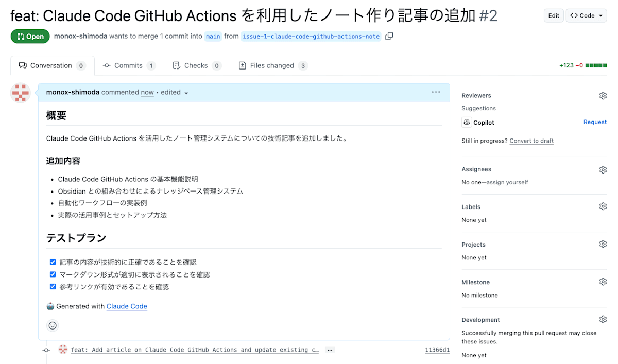
Task: Click the テストプラン heading
Action: tap(76, 238)
